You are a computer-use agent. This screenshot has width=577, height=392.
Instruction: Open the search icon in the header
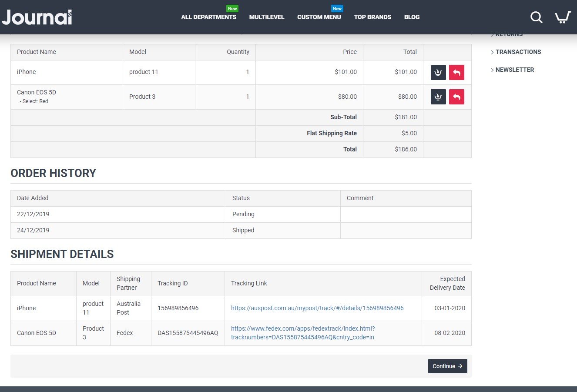point(536,17)
